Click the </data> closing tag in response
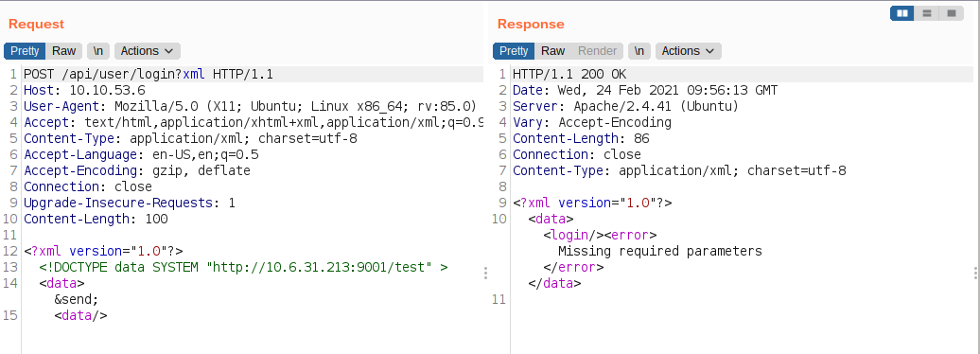The image size is (980, 354). (554, 283)
